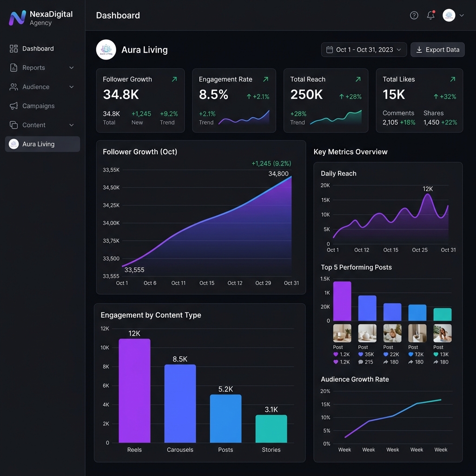The image size is (476, 476).
Task: Click the 34,800 endpoint label on chart
Action: click(x=278, y=174)
